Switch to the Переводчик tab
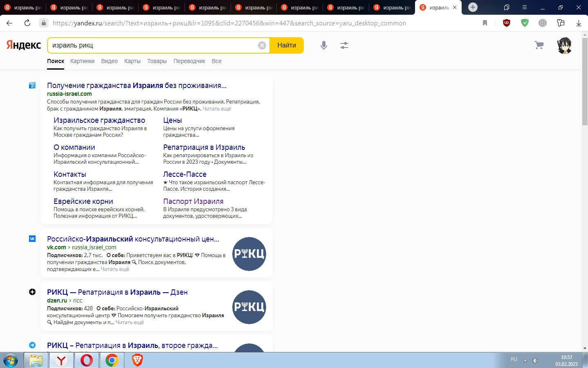 [189, 61]
